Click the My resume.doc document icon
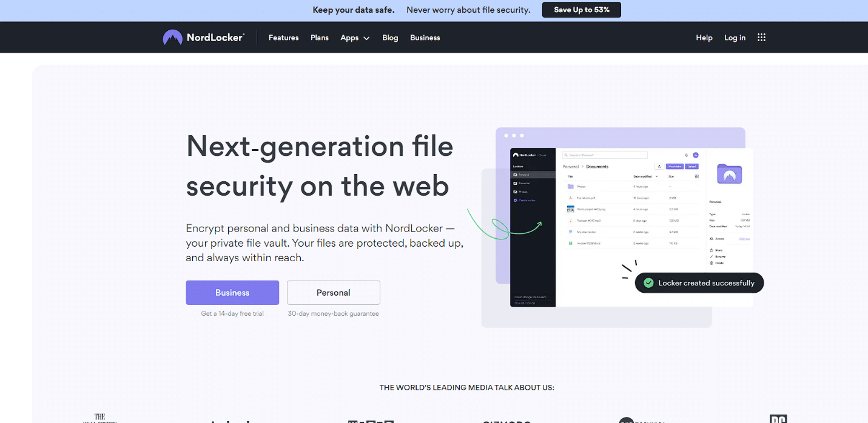868x423 pixels. click(571, 232)
